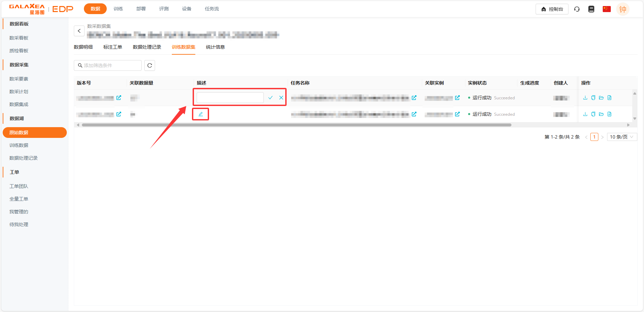644x312 pixels.
Task: Switch to the 统计信息 tab
Action: pos(215,47)
